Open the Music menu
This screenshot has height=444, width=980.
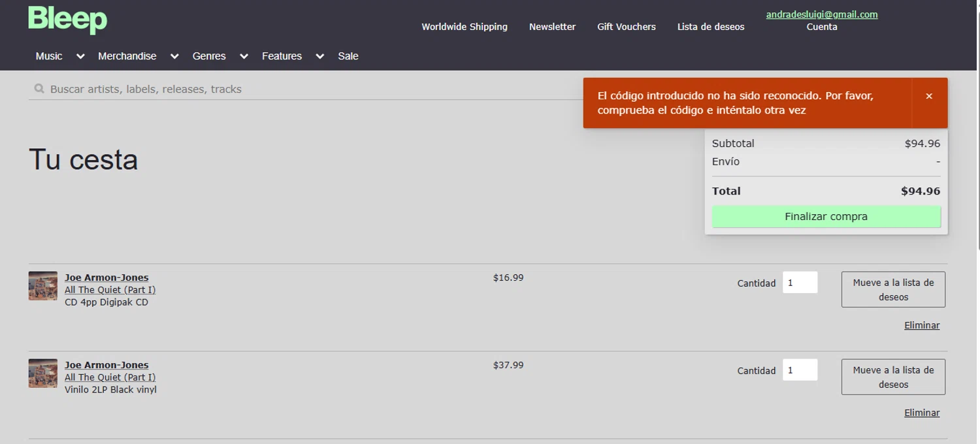coord(49,56)
